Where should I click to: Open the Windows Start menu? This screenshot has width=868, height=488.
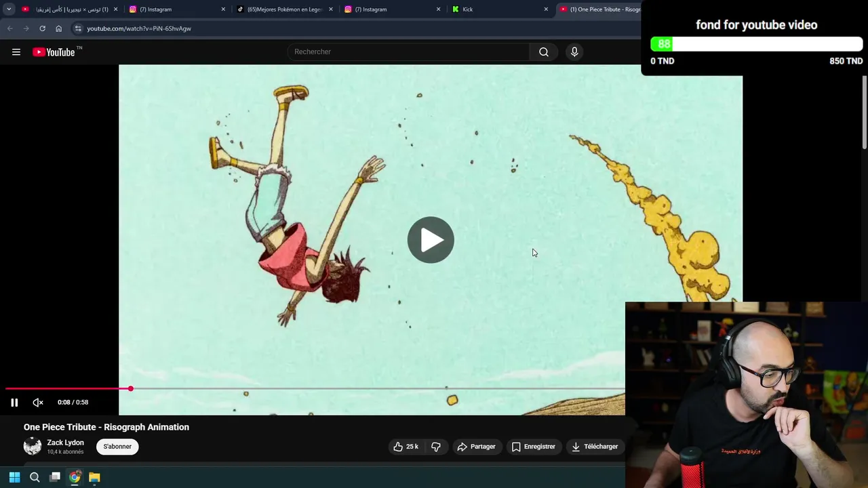14,477
